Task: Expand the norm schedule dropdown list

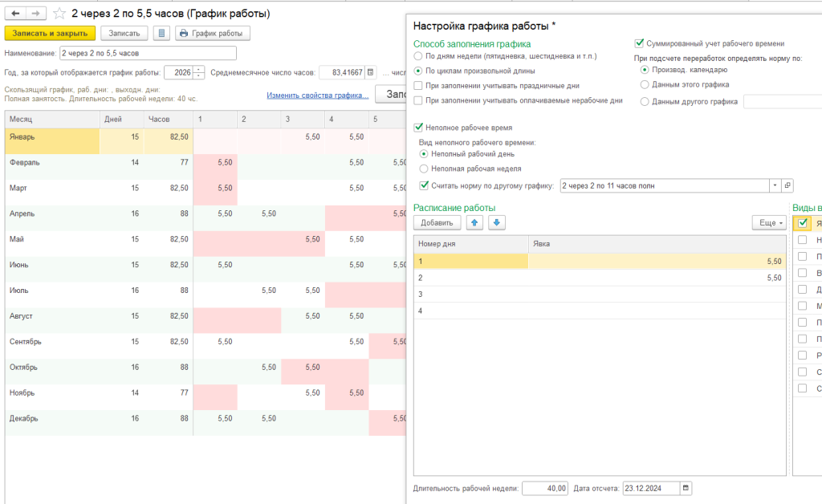Action: coord(775,186)
